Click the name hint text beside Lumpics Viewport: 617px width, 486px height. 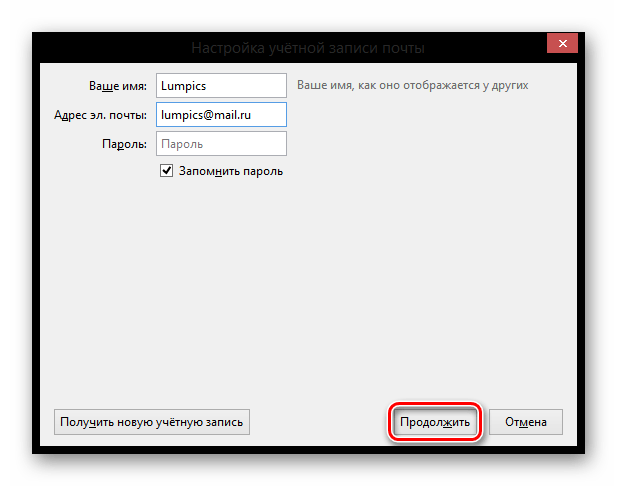click(x=412, y=86)
